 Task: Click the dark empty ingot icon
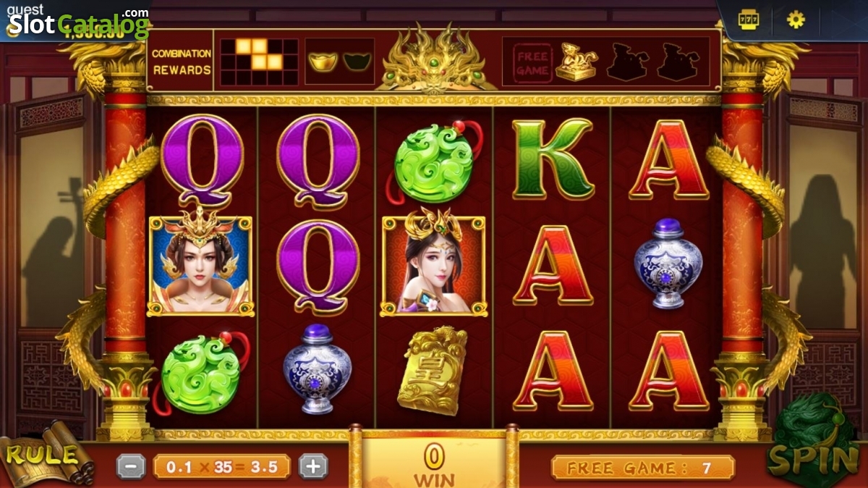[356, 62]
